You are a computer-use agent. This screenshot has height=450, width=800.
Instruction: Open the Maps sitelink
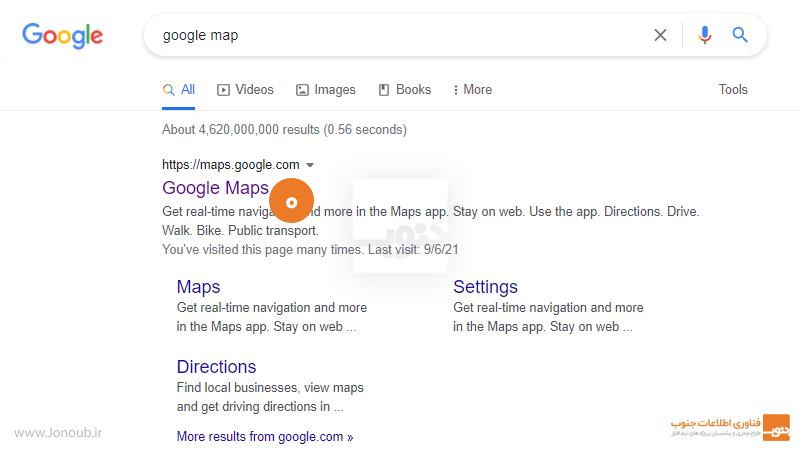point(198,287)
